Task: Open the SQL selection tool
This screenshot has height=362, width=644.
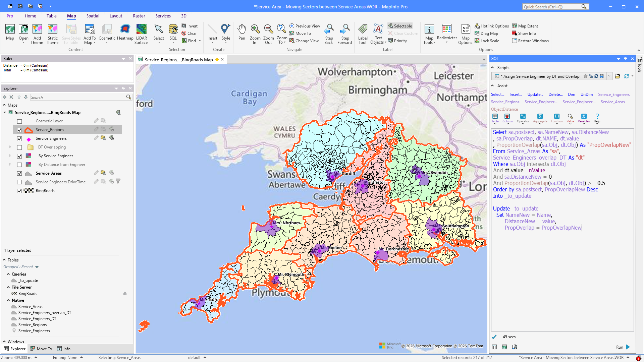Action: coord(173,33)
